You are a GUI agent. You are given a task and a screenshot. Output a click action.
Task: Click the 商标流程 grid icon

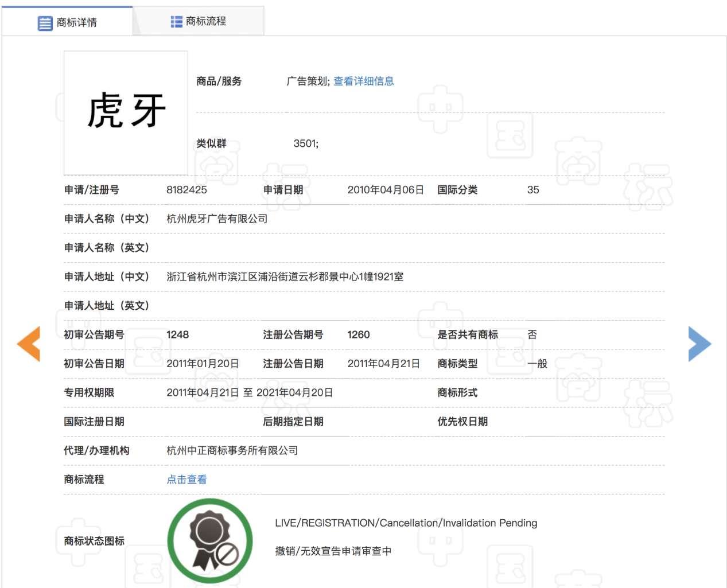[176, 21]
